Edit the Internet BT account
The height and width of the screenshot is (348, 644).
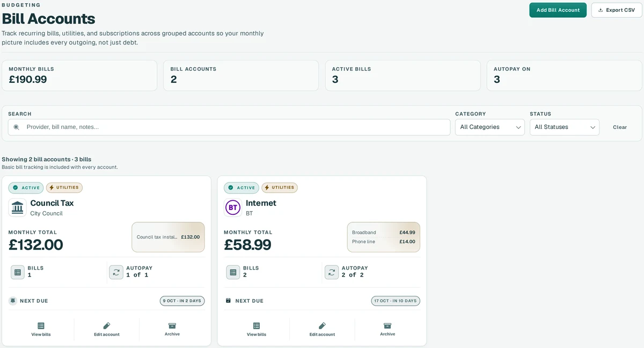click(x=322, y=329)
